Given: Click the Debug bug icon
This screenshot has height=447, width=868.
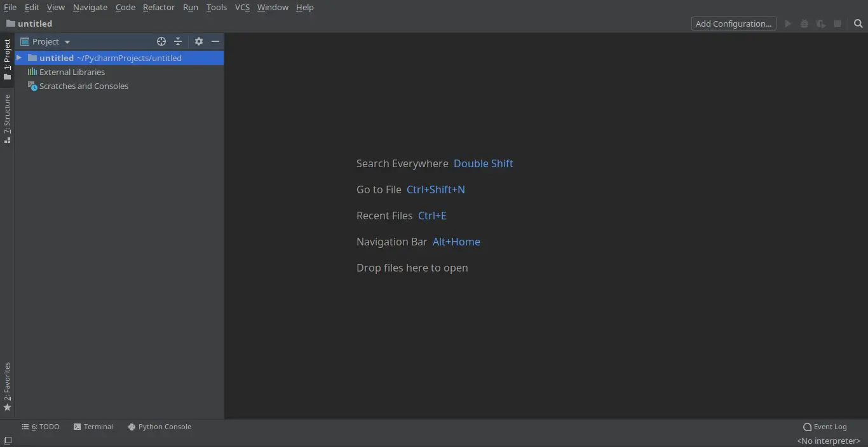Looking at the screenshot, I should pos(804,24).
